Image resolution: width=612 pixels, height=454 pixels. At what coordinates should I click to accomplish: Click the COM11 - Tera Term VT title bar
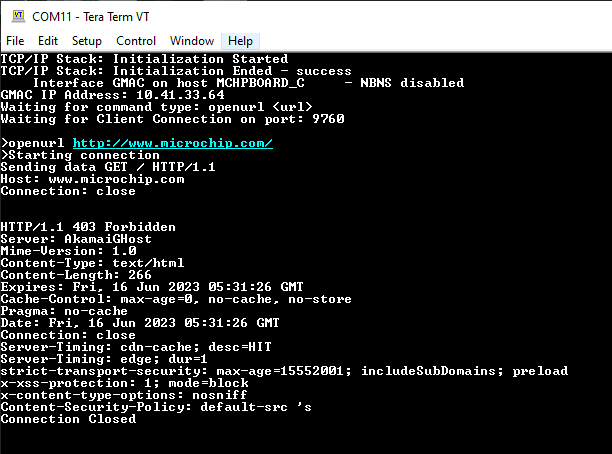[x=300, y=16]
